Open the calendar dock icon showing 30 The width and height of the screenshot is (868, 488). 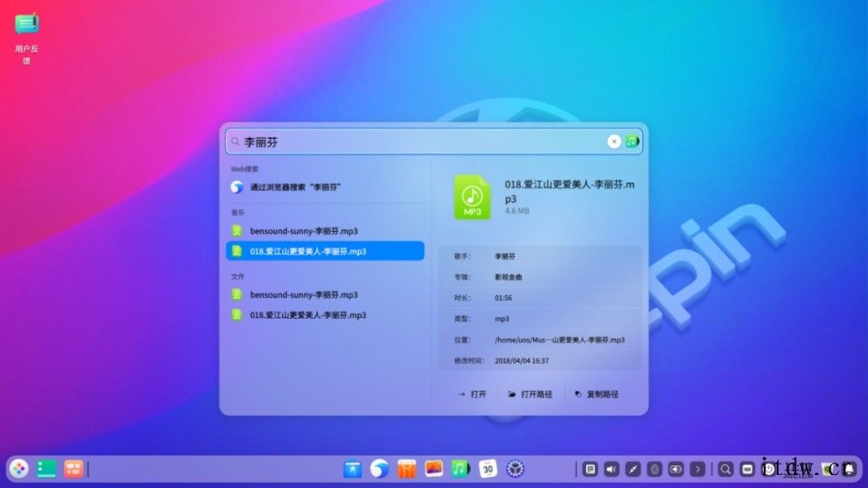(x=487, y=469)
